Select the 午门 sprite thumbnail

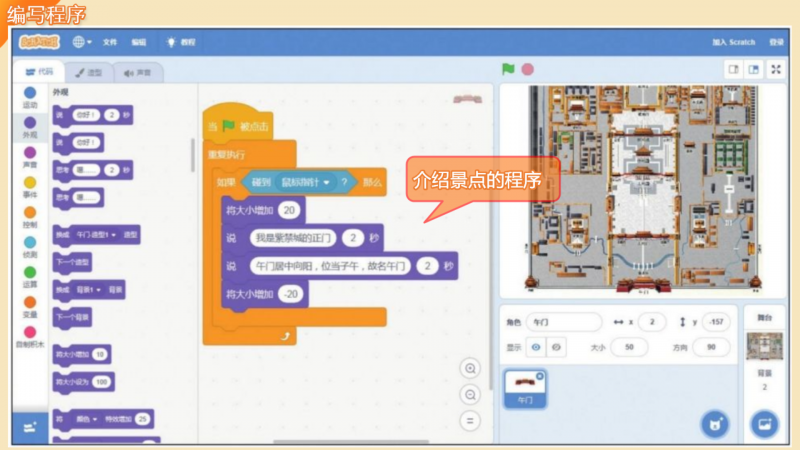pos(525,389)
